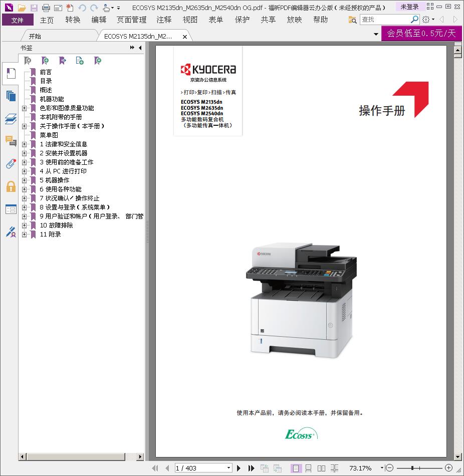
Task: Open the Bookmarks panel in the sidebar
Action: click(x=11, y=74)
